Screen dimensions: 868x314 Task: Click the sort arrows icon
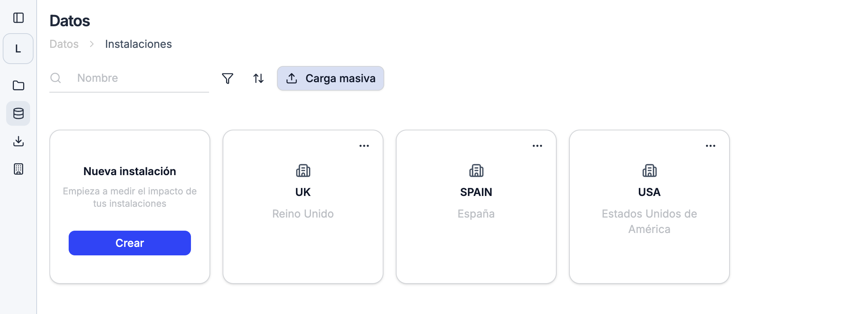[x=258, y=78]
